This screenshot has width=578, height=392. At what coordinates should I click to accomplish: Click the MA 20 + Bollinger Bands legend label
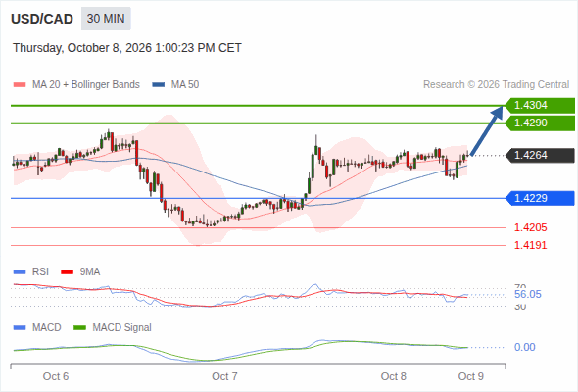[x=86, y=85]
